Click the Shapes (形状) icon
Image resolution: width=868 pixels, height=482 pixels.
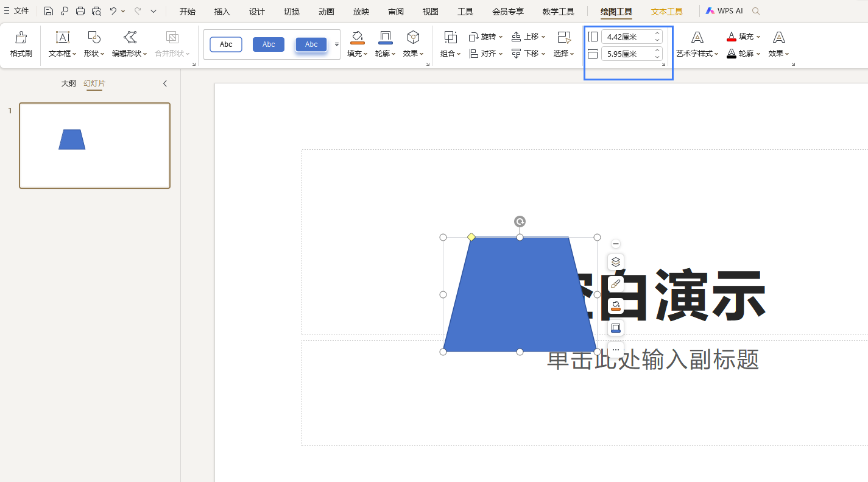pyautogui.click(x=94, y=37)
